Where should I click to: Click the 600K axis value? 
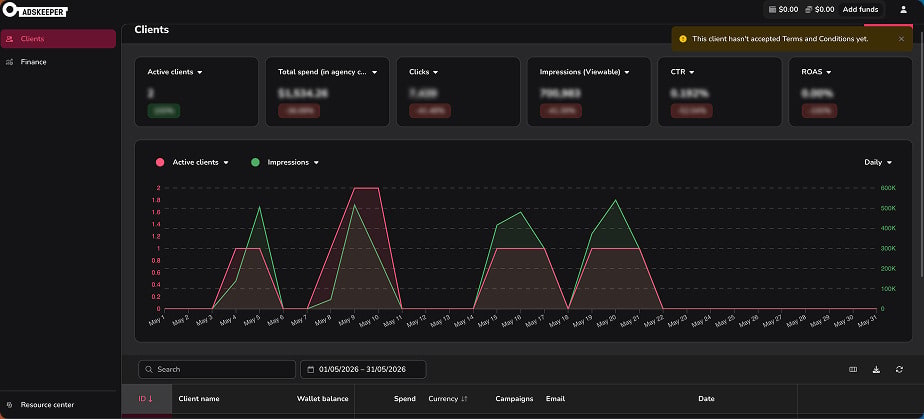tap(889, 189)
